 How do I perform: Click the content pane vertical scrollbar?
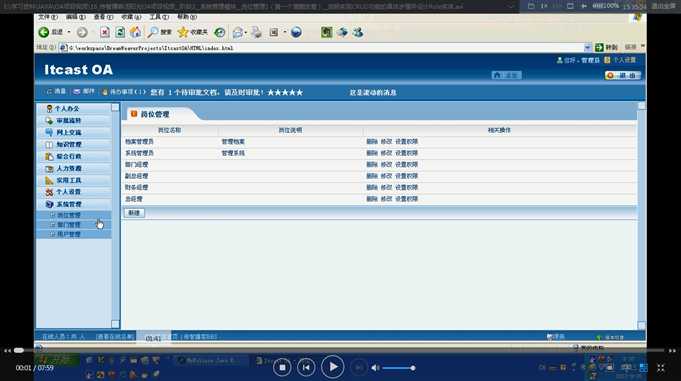(641, 215)
